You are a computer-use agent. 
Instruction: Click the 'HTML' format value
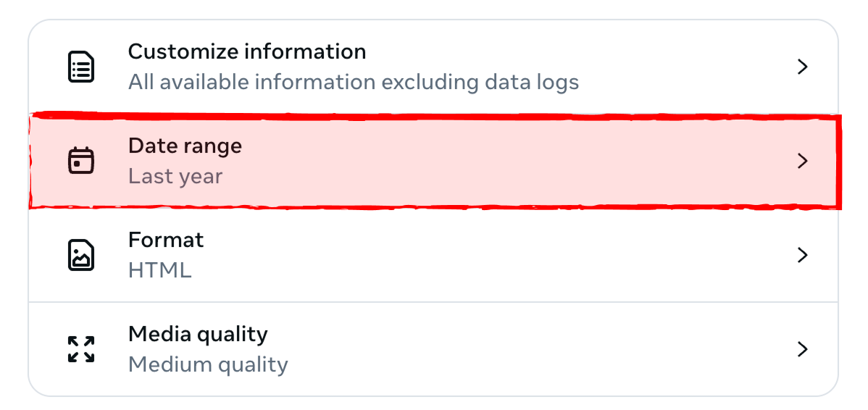point(159,270)
